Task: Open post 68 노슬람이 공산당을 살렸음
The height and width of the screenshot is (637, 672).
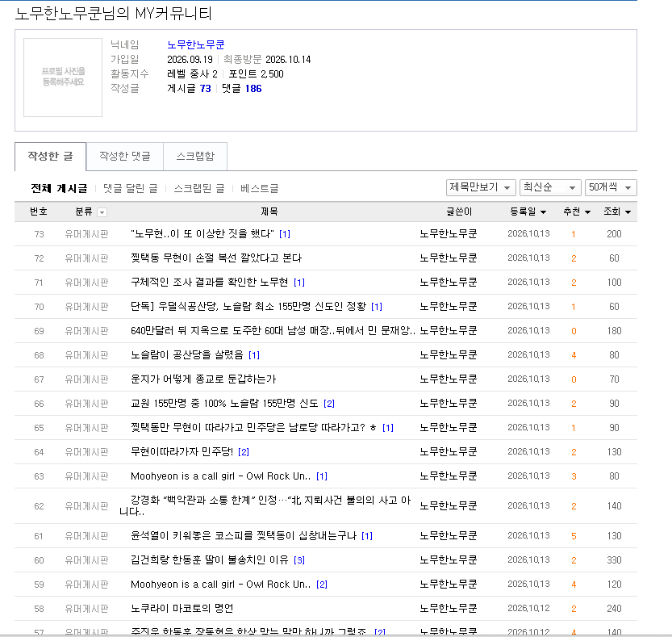Action: coord(187,354)
